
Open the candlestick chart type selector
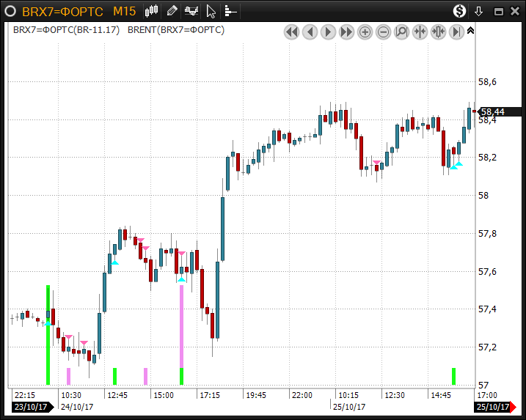click(x=152, y=11)
